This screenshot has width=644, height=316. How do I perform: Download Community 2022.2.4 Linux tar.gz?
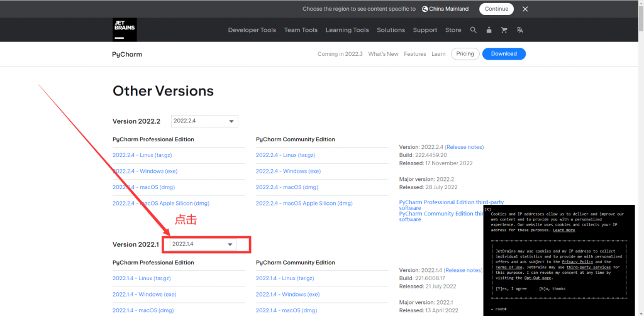tap(285, 155)
